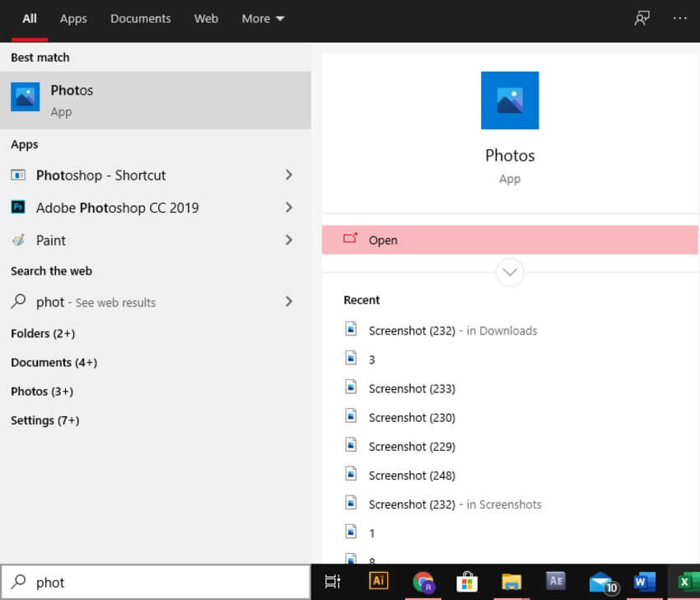Viewport: 700px width, 600px height.
Task: Click in the phot search box
Action: (x=156, y=582)
